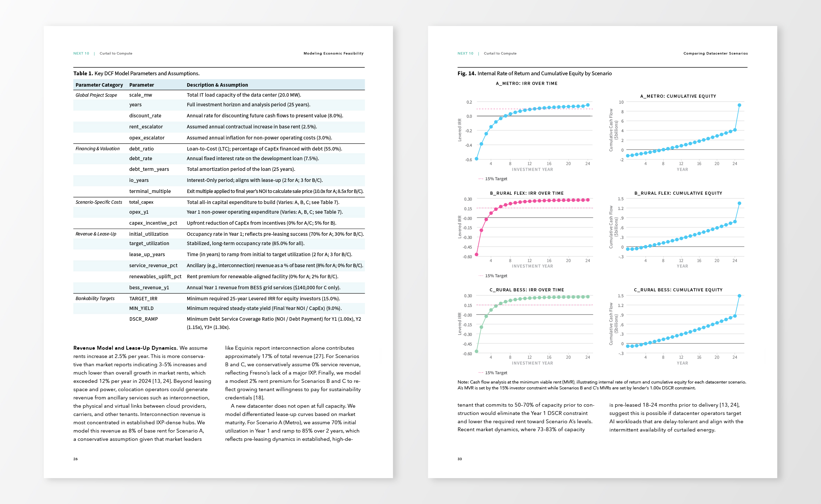Click the "target_utilization" parameter cell
Screen dimensions: 821x504
tap(149, 243)
